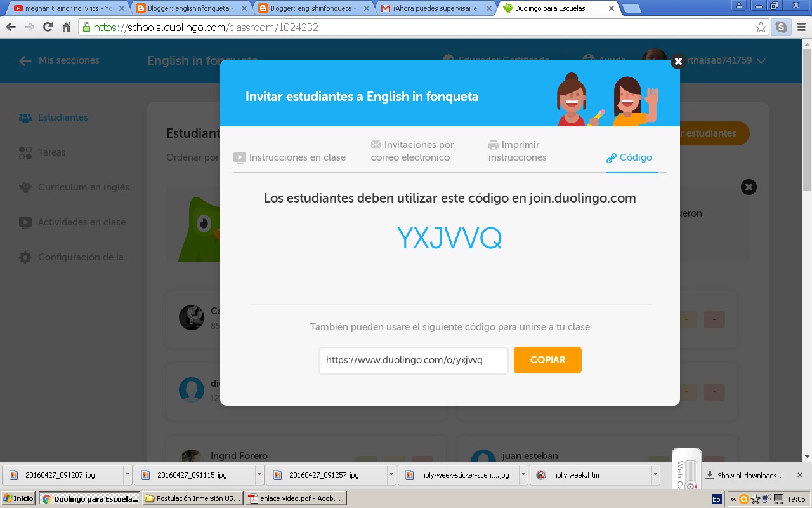Viewport: 812px width, 508px height.
Task: Open Configuración de la sección sidebar item
Action: coord(85,257)
